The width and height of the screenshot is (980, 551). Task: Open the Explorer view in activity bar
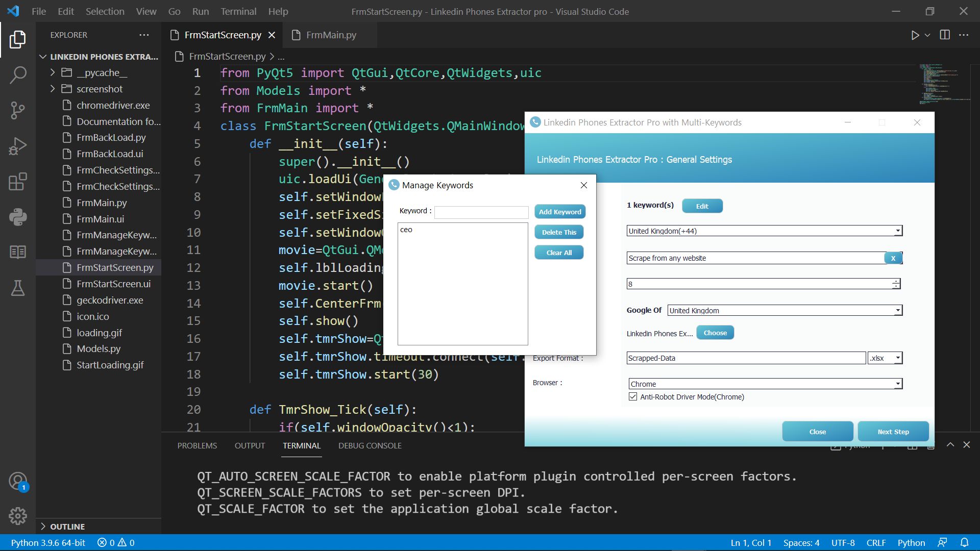click(18, 39)
